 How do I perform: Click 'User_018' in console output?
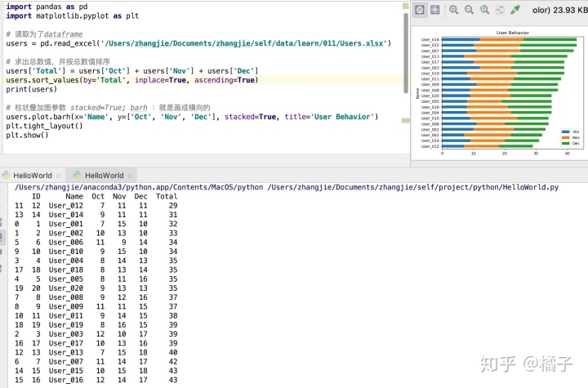[x=65, y=270]
